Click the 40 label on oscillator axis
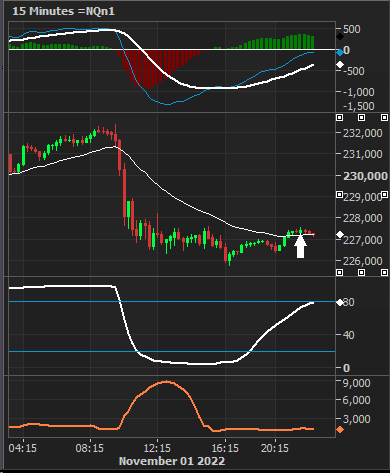 coord(348,335)
